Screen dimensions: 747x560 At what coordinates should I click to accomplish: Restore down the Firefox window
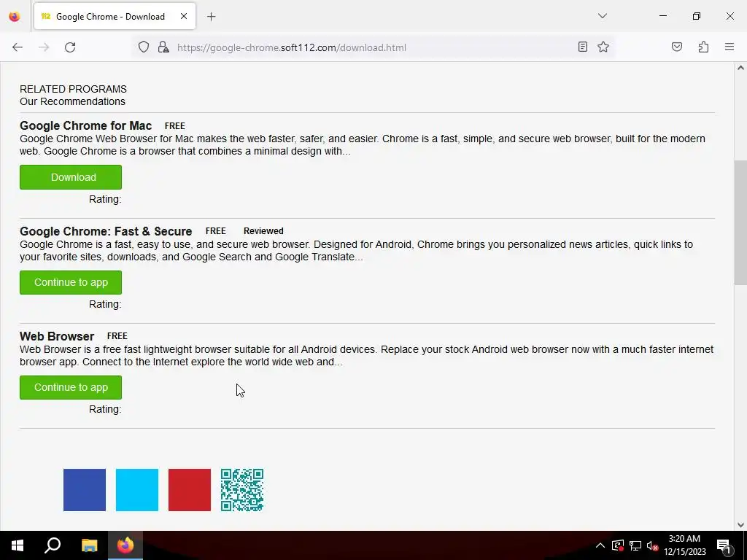click(x=697, y=16)
